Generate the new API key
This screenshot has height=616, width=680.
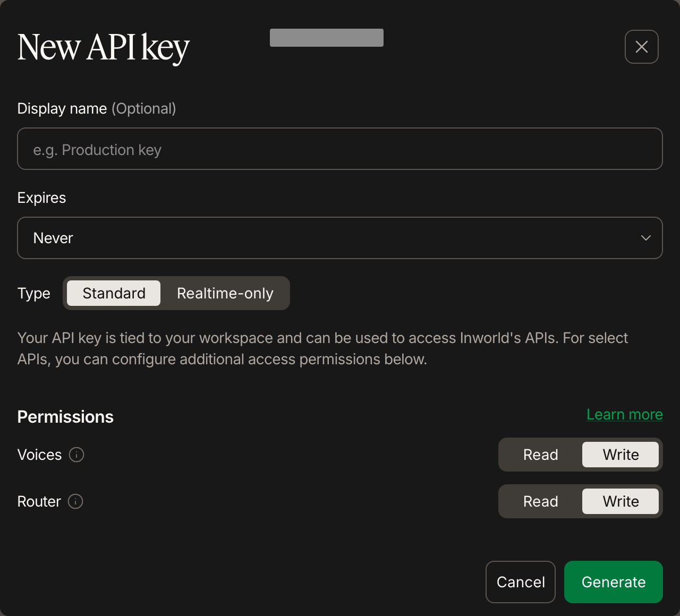pyautogui.click(x=614, y=582)
